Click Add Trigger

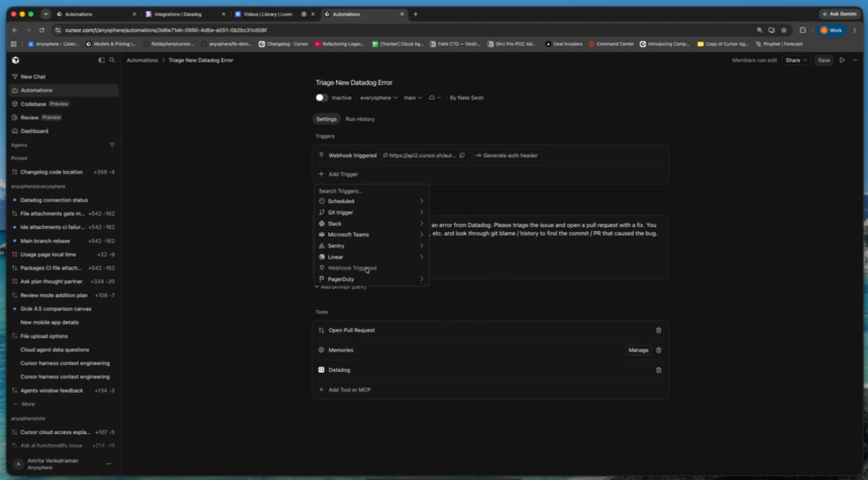pos(339,174)
